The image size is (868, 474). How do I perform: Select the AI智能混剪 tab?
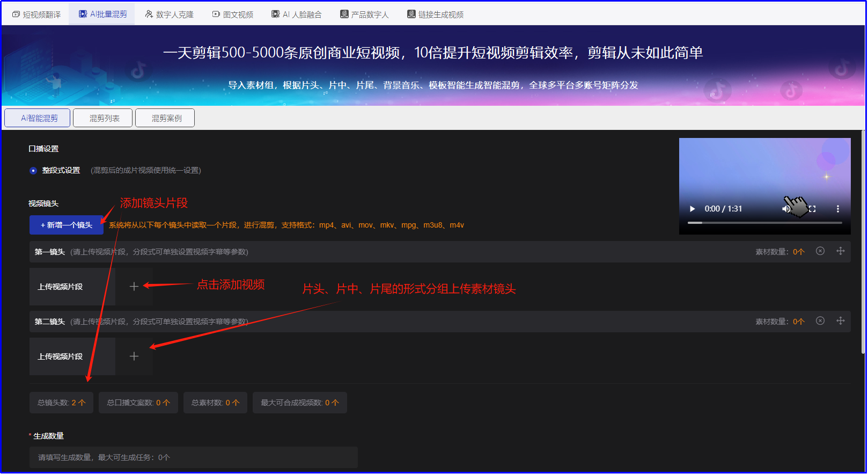point(38,118)
